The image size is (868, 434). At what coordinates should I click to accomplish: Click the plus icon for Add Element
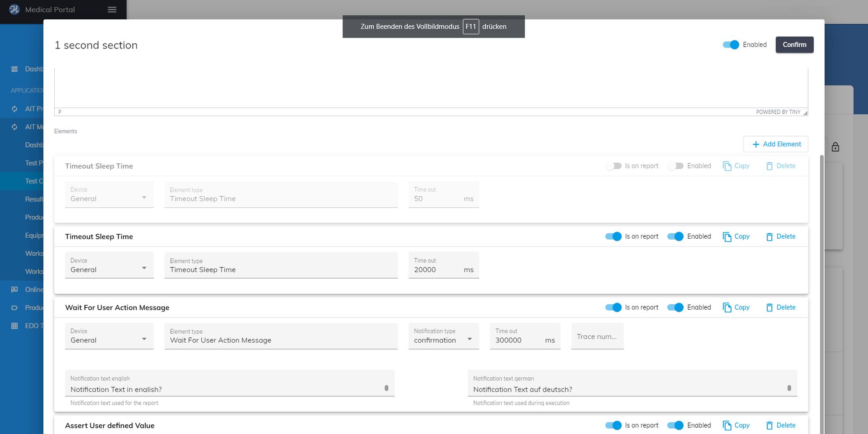click(x=755, y=144)
